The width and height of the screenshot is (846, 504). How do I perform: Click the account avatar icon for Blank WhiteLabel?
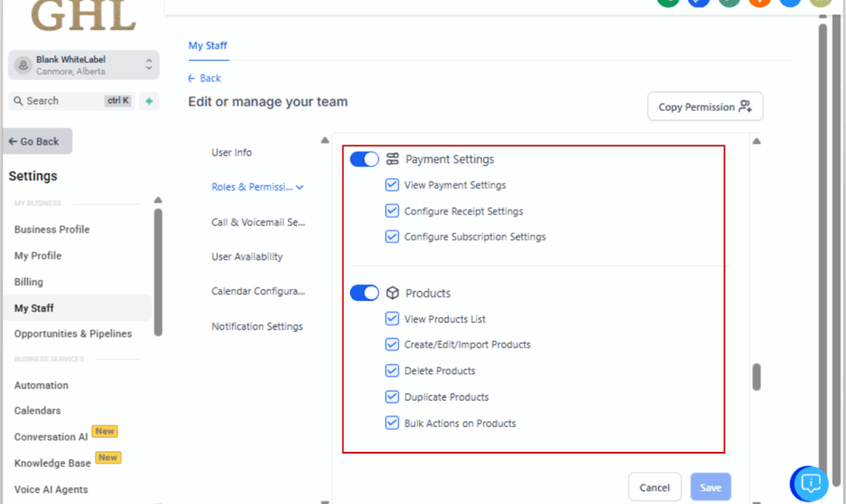(x=22, y=65)
